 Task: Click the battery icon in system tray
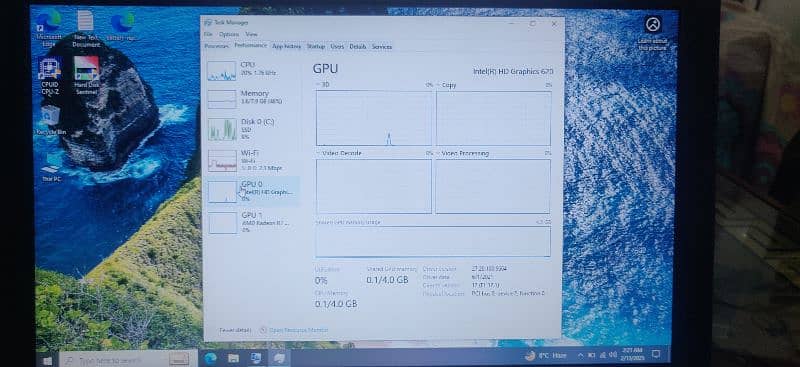coord(591,354)
